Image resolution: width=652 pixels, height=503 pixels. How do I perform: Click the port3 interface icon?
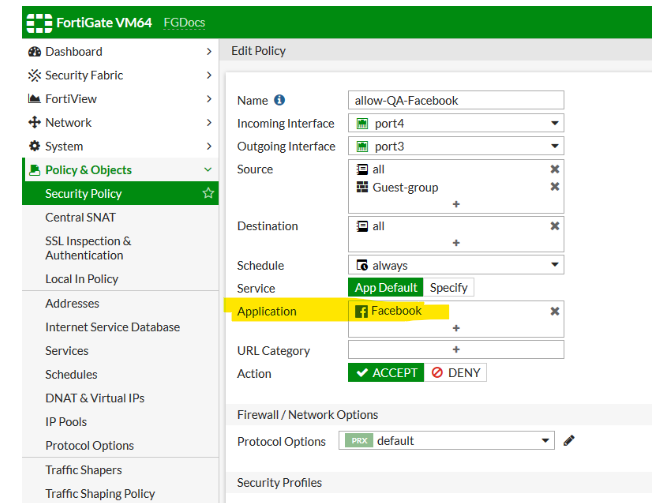(363, 146)
